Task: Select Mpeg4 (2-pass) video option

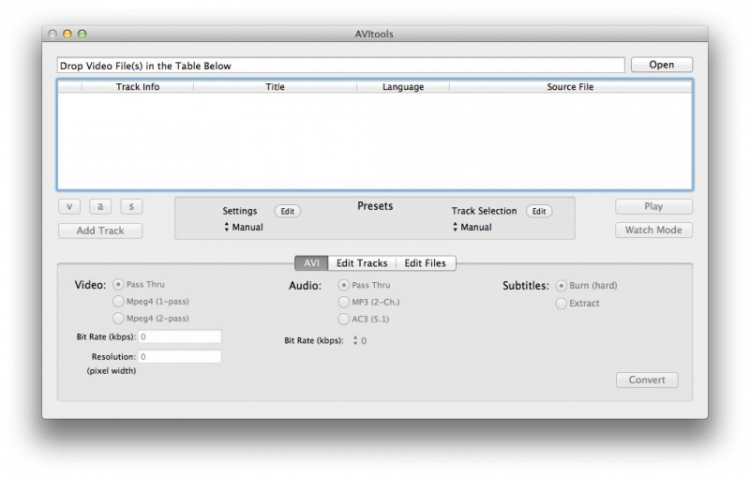Action: coord(118,318)
